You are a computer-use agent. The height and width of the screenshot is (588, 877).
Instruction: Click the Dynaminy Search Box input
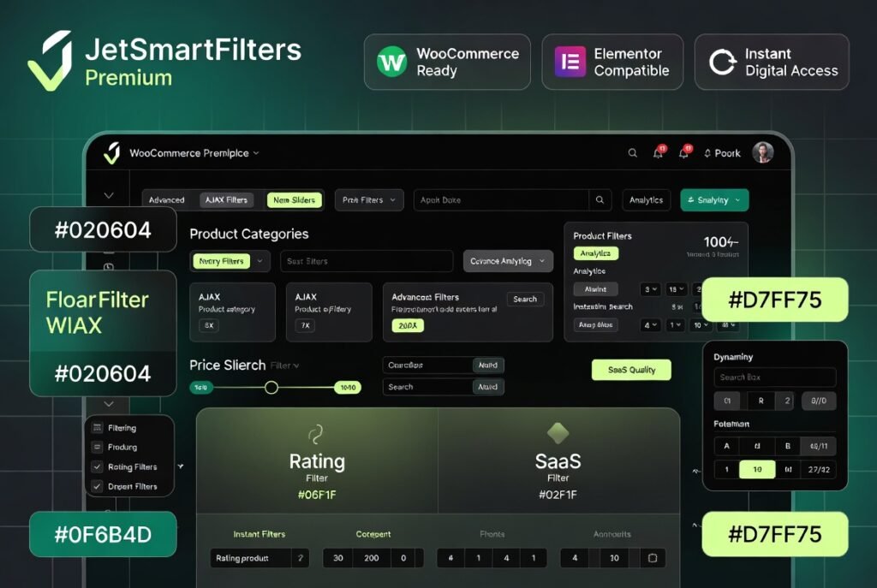click(x=774, y=377)
